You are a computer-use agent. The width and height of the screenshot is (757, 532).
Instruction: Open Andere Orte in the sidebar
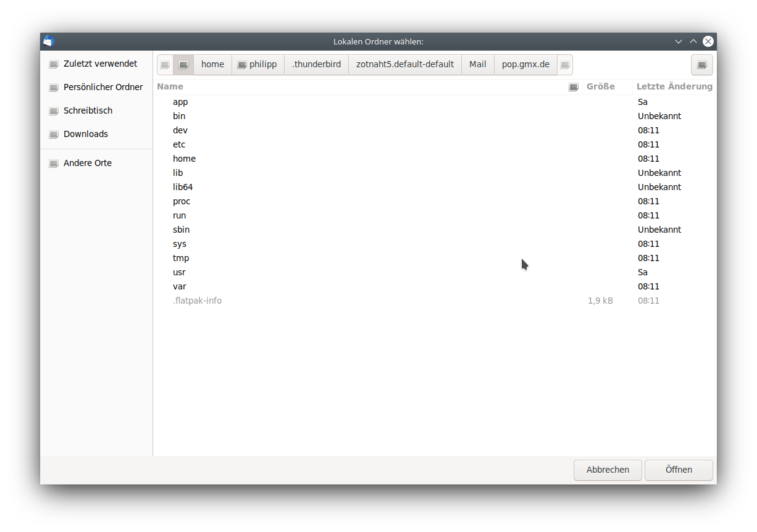pos(96,163)
